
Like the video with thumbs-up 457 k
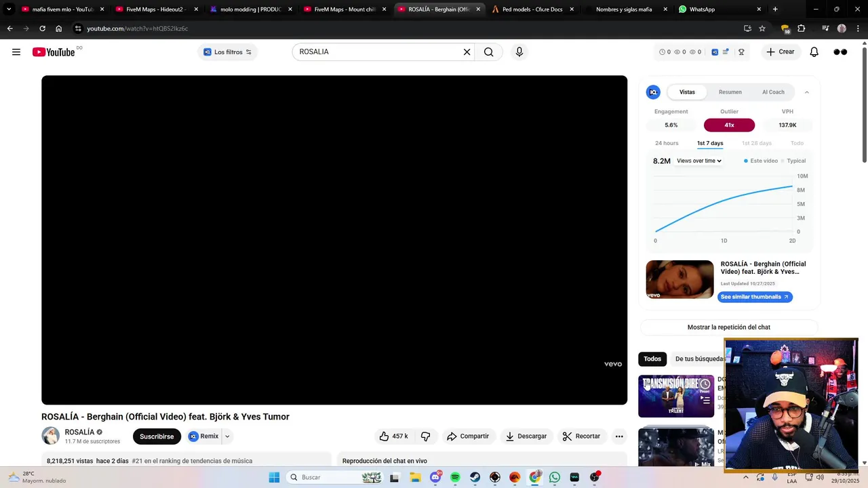[x=394, y=436]
